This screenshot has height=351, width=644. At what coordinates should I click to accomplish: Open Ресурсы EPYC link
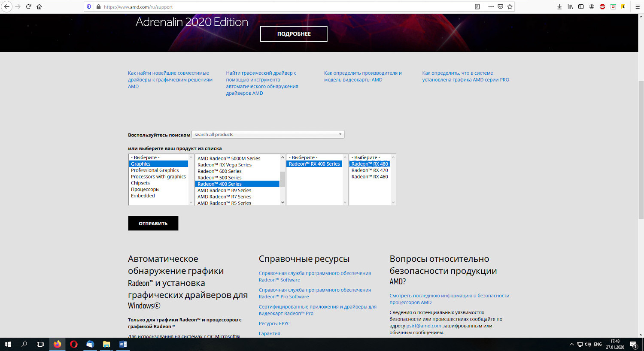[x=274, y=324]
